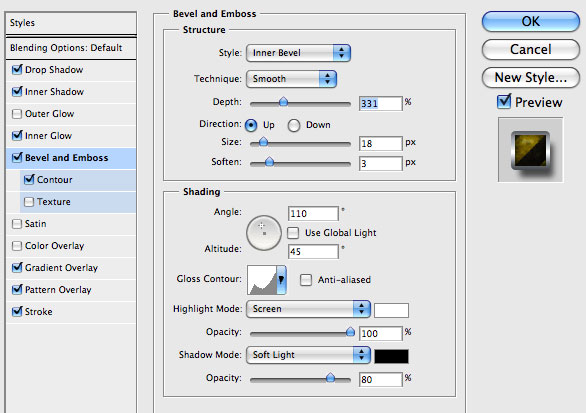Click the Altitude field showing 45
This screenshot has width=586, height=413.
point(313,252)
